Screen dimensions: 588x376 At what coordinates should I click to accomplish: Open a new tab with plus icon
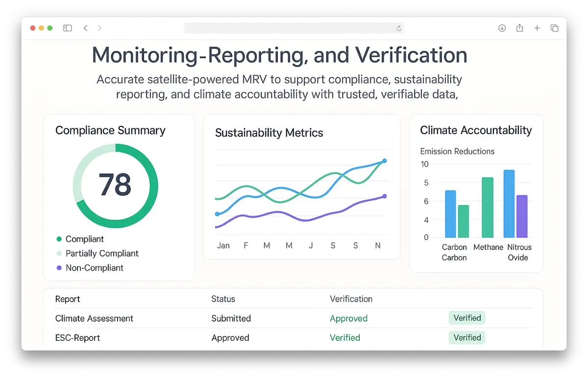(x=537, y=28)
